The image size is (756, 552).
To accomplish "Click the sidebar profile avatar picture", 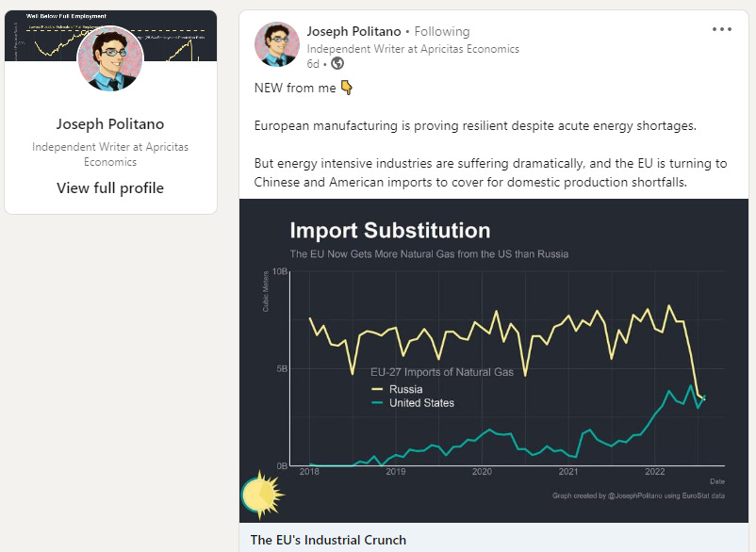I will tap(110, 58).
